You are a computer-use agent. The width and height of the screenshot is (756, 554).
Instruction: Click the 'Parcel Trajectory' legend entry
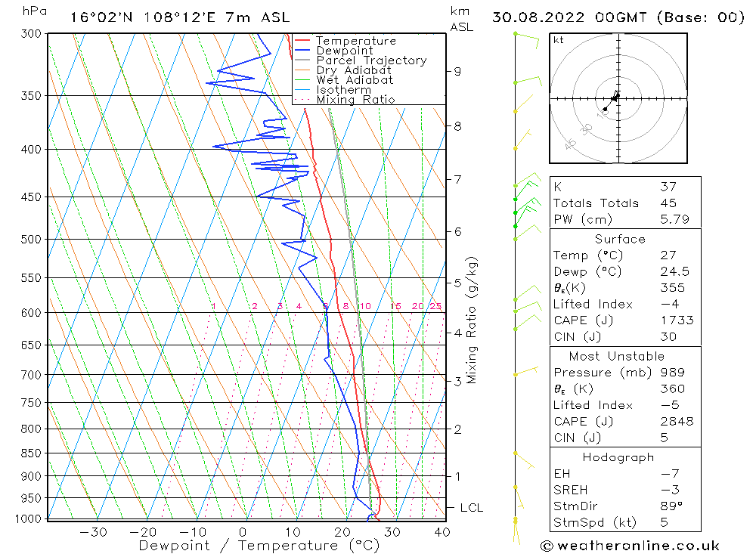pos(372,60)
